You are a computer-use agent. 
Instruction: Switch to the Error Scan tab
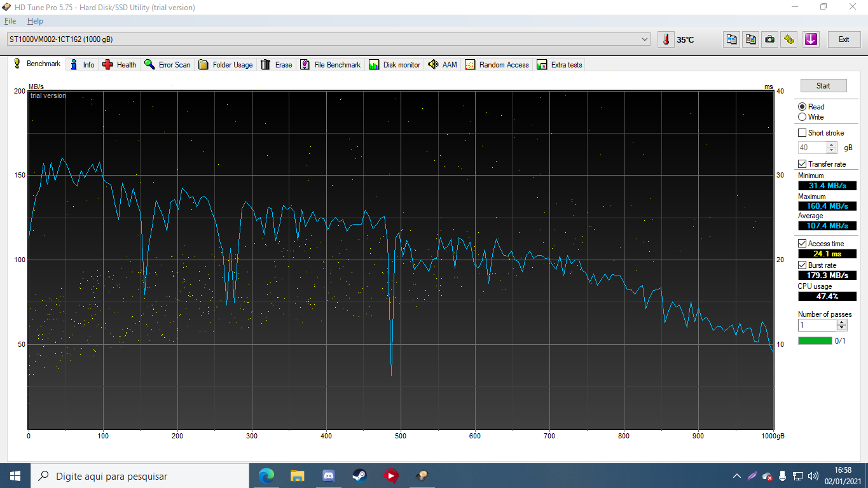pos(167,65)
